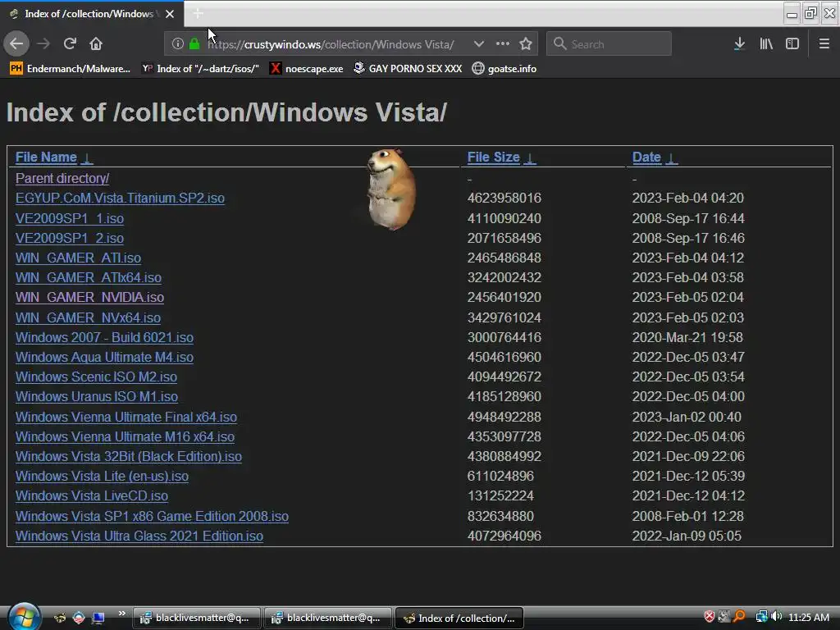The width and height of the screenshot is (840, 630).
Task: Open noescape.exe bookmark
Action: (x=307, y=69)
